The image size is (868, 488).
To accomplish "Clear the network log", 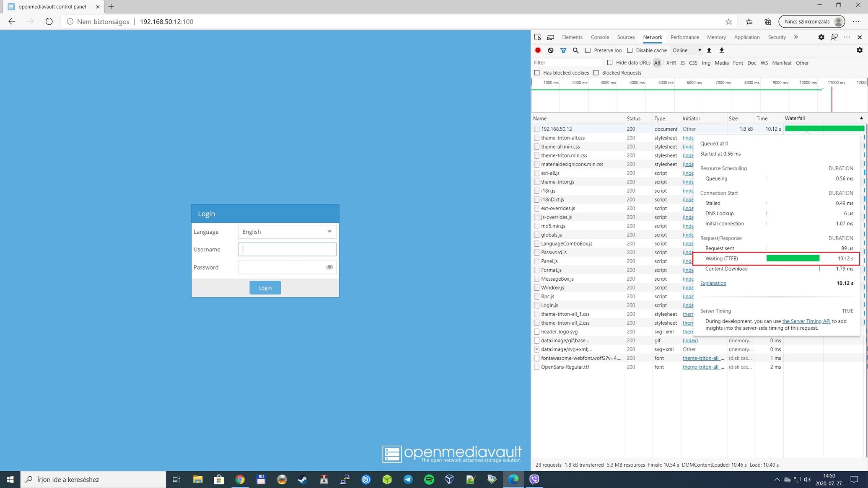I will coord(550,50).
